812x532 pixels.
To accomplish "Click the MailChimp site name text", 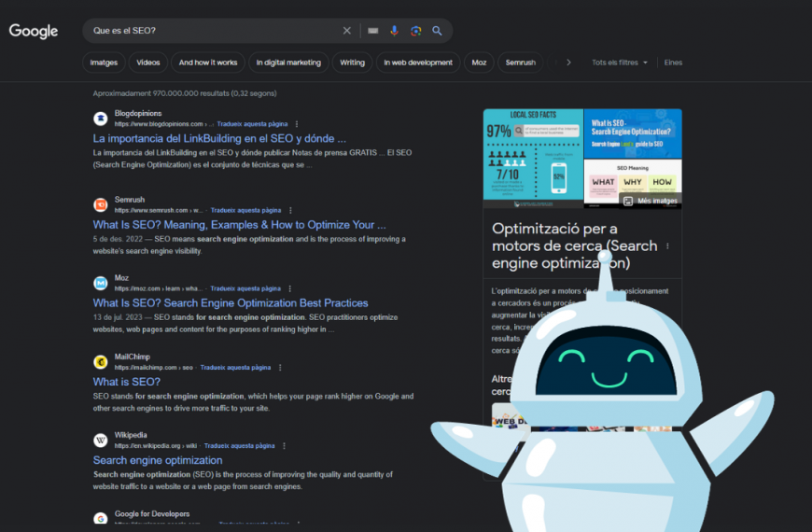I will (x=132, y=357).
